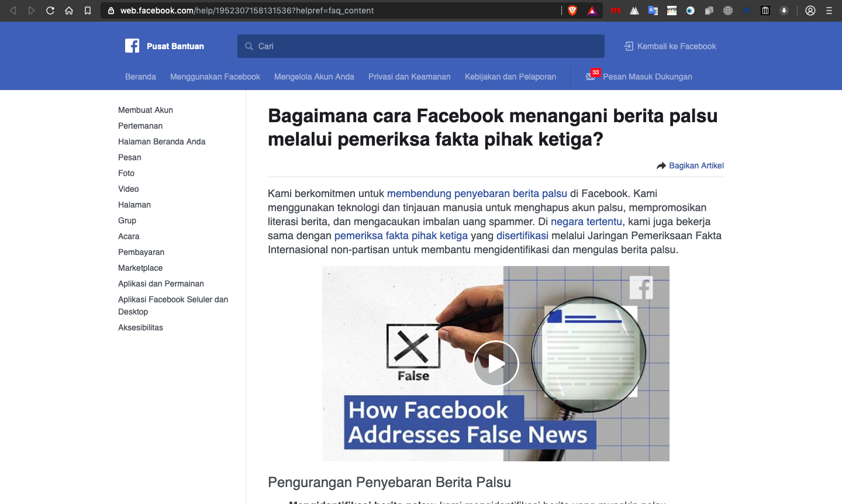Click the Facebook logo beside Pusat Bantuan
The width and height of the screenshot is (842, 504).
coord(132,46)
